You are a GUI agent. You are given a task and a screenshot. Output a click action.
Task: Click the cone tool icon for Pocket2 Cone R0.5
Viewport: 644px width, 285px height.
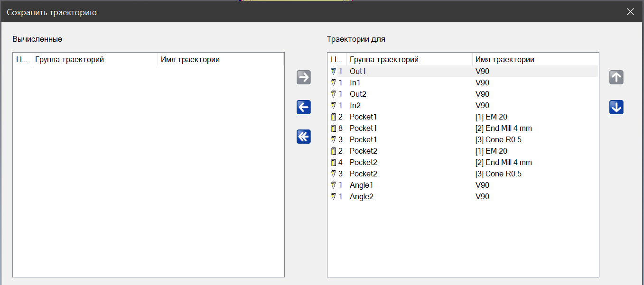[333, 174]
